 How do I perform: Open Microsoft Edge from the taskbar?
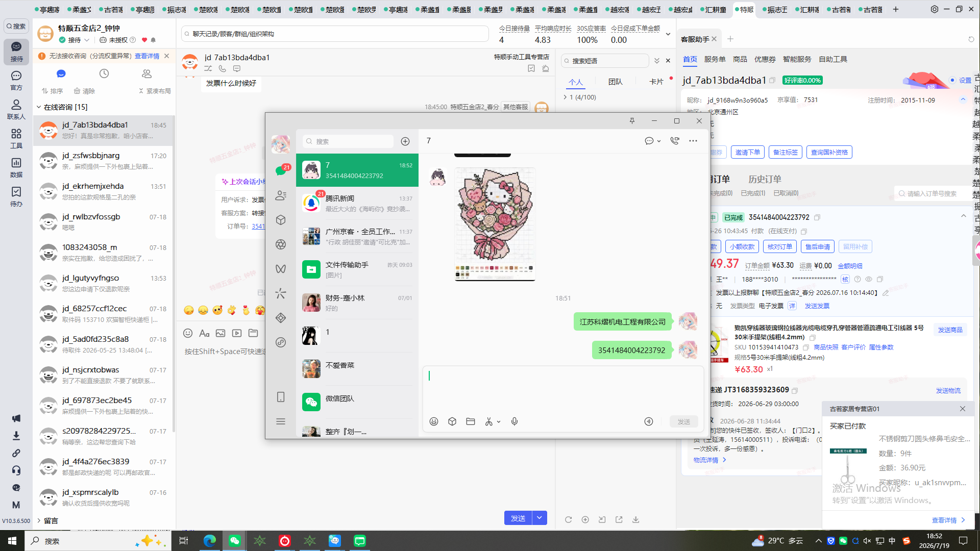(x=210, y=541)
